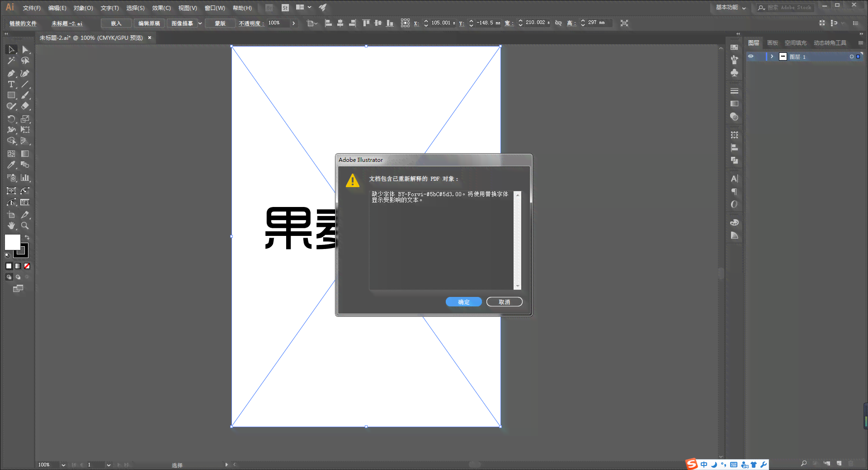Open the Layers panel flyout menu

[x=861, y=43]
